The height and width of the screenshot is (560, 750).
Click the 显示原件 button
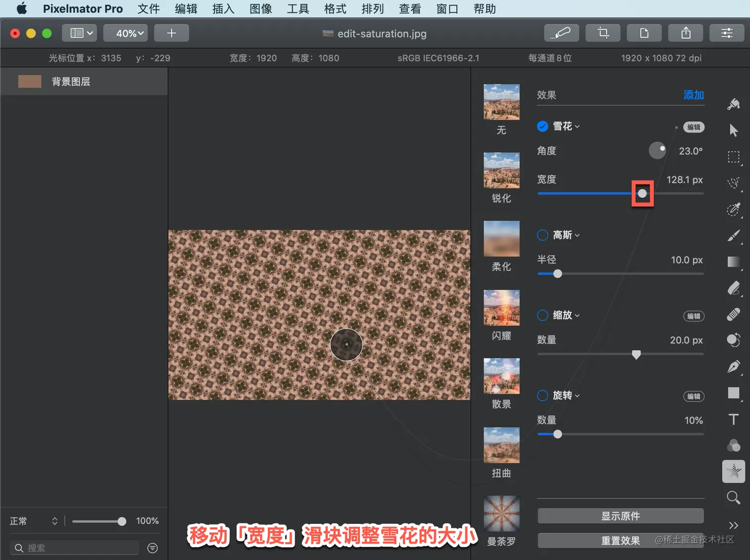[621, 516]
